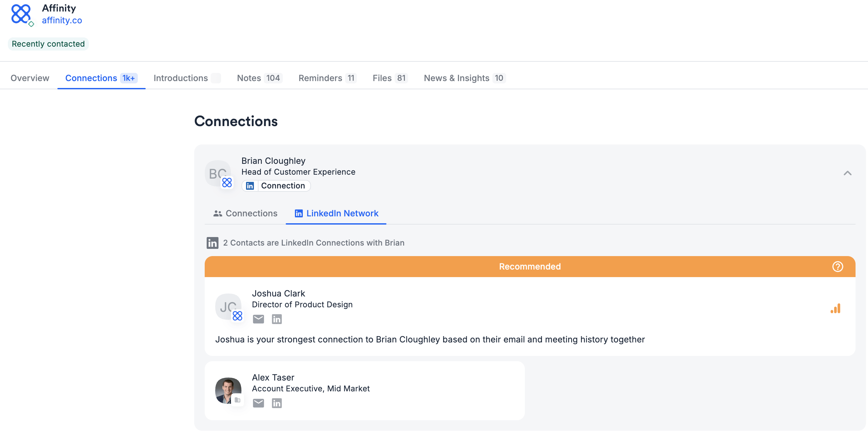Switch to the Files tab
Screen dimensions: 868x436
pyautogui.click(x=390, y=78)
